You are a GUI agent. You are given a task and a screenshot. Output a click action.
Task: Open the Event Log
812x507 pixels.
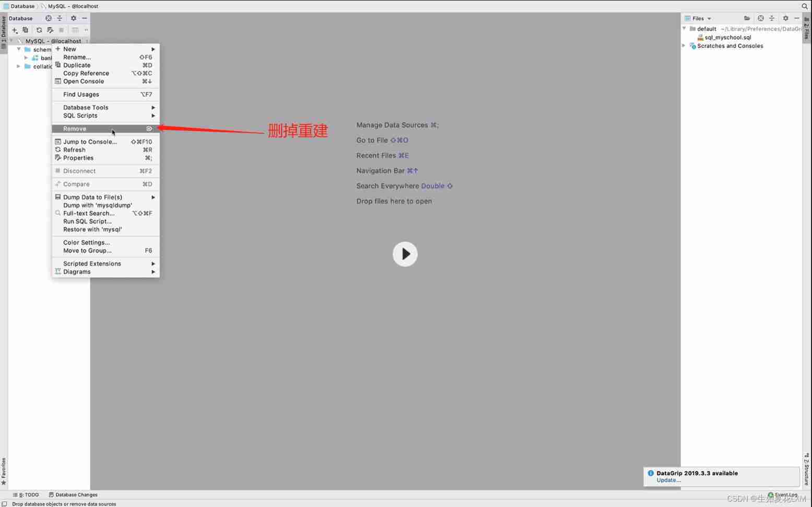point(783,495)
